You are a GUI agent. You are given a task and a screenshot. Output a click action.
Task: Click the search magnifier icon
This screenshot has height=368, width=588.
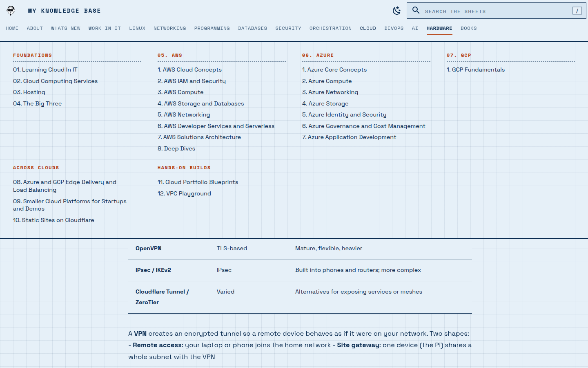pos(416,10)
